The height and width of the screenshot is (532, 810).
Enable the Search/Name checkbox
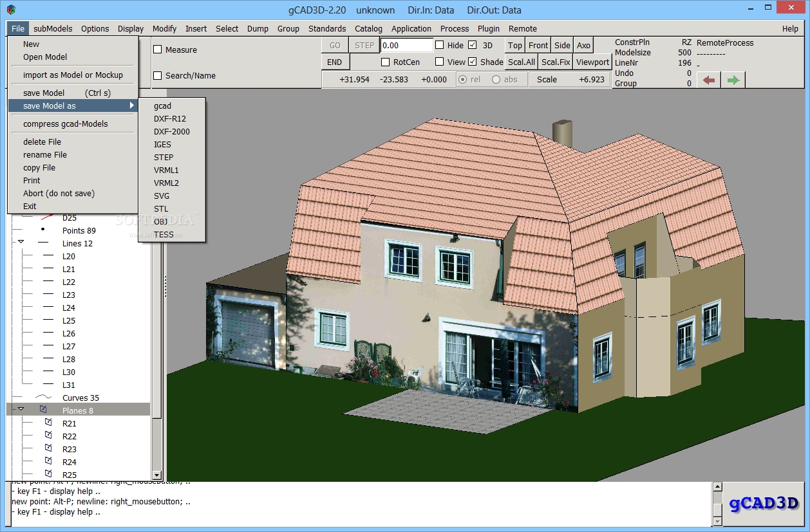[x=158, y=75]
